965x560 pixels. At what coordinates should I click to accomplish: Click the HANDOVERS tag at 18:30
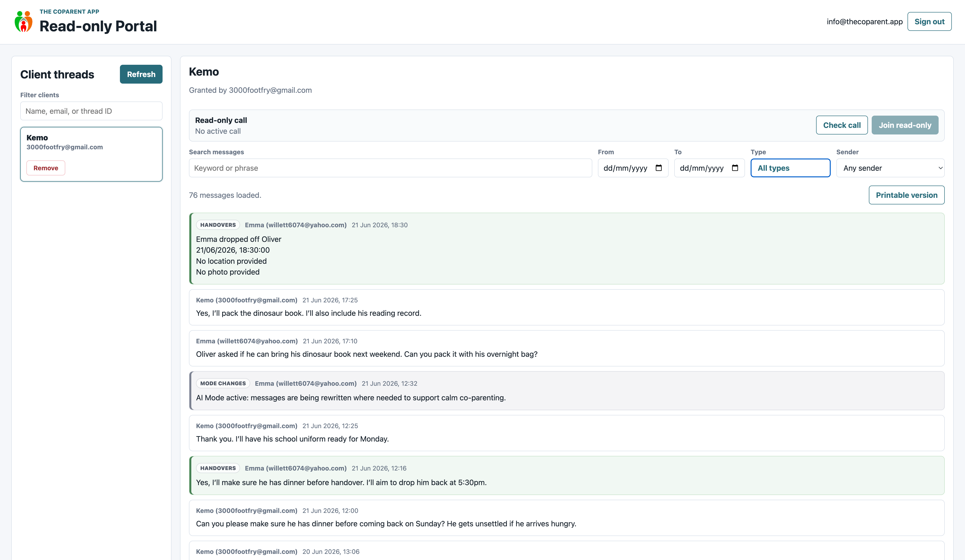point(218,225)
